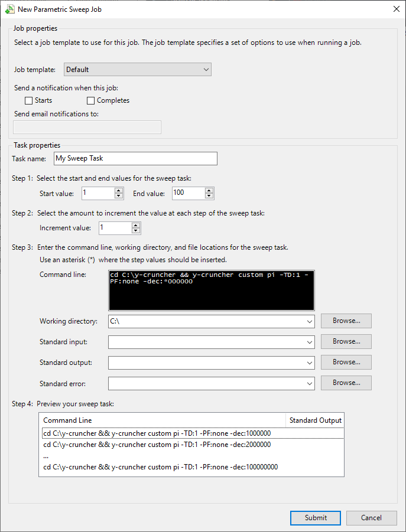
Task: Submit the parametric sweep job
Action: pyautogui.click(x=316, y=518)
